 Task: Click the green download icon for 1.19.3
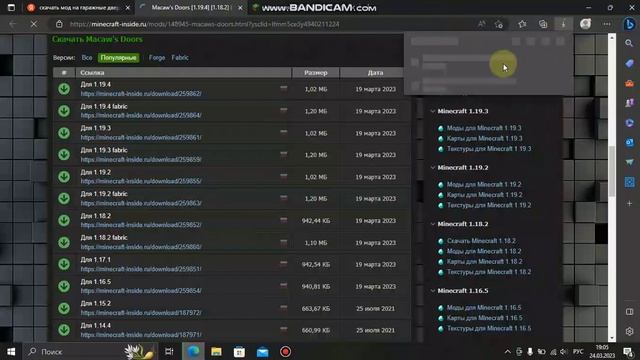64,133
